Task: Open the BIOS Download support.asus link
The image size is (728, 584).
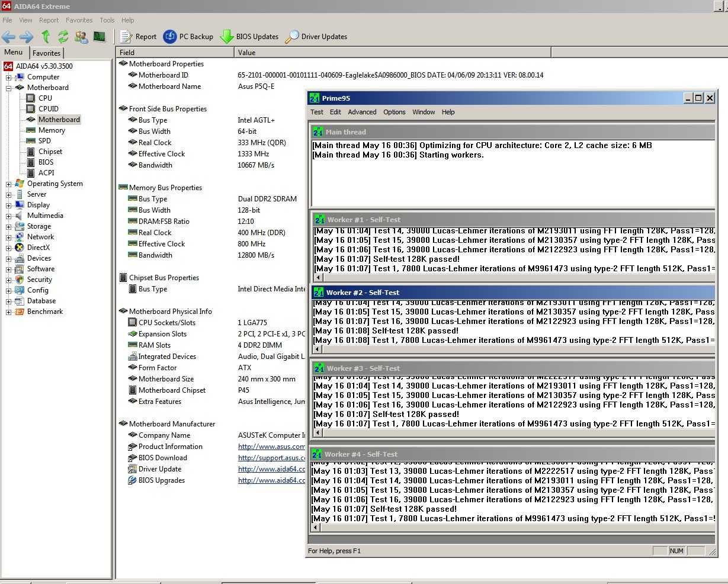Action: coord(272,458)
